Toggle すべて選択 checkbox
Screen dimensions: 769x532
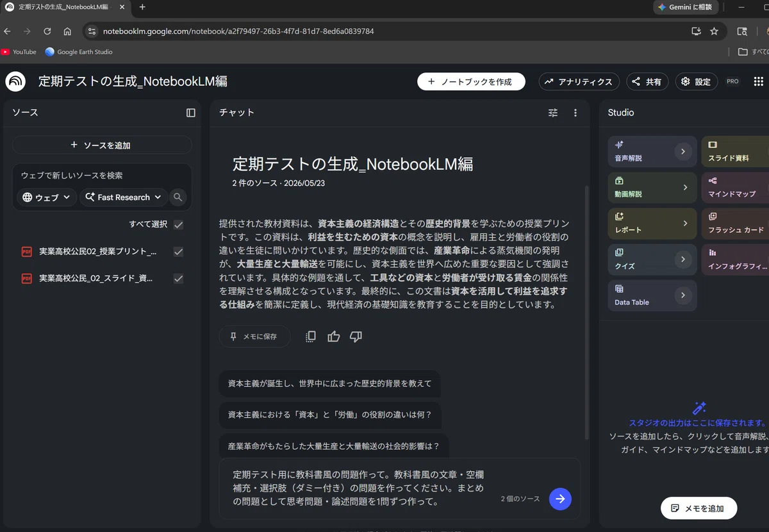[x=178, y=225]
